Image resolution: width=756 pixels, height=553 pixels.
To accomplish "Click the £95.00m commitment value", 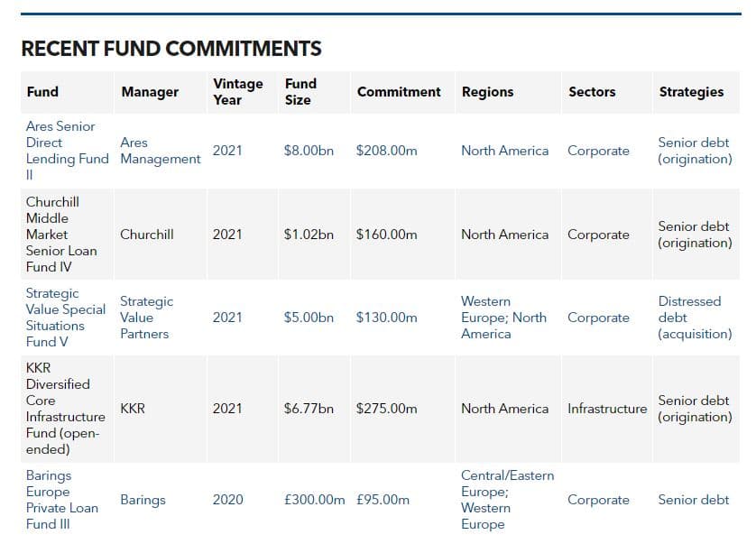I will click(383, 500).
